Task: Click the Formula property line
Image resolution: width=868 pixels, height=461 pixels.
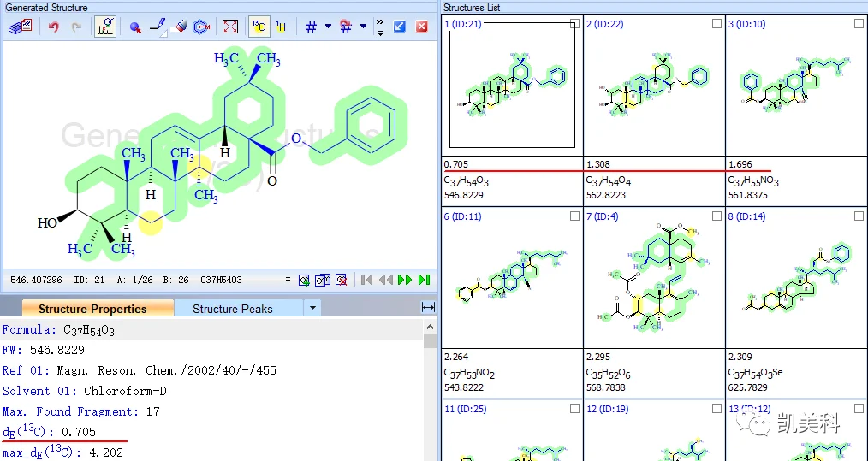Action: coord(59,330)
